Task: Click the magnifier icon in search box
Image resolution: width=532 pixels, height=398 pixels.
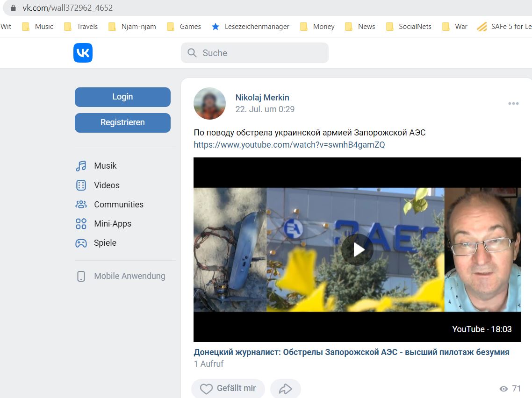Action: 192,52
